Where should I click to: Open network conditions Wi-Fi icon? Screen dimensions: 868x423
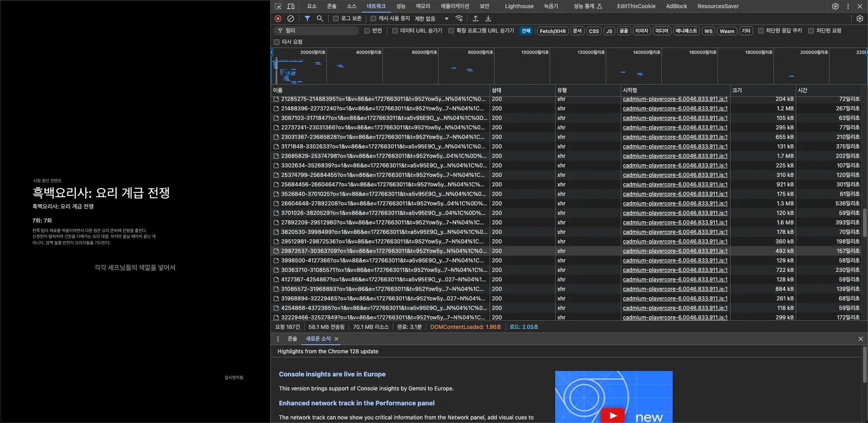point(459,19)
